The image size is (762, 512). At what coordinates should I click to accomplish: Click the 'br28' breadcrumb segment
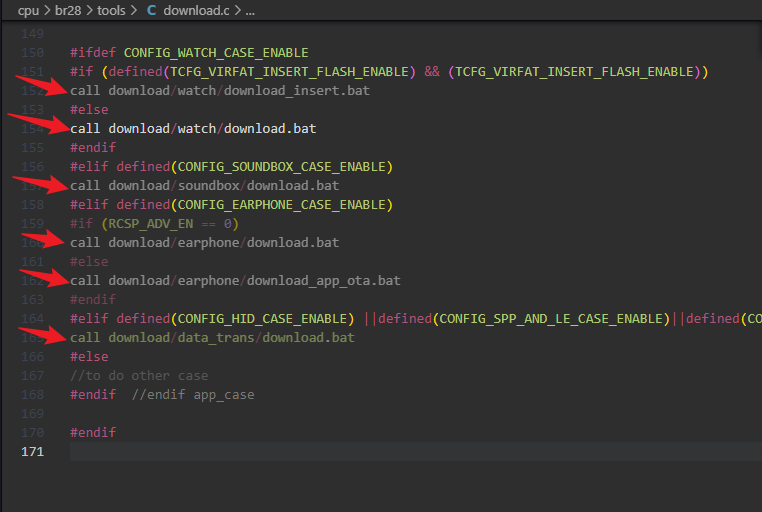coord(68,10)
